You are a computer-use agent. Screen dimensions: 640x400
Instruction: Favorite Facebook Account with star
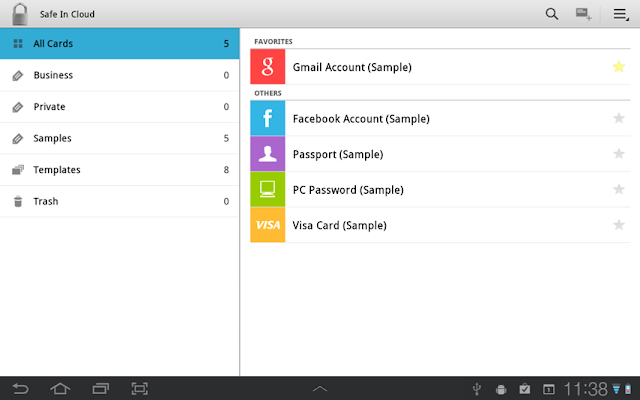coord(619,118)
